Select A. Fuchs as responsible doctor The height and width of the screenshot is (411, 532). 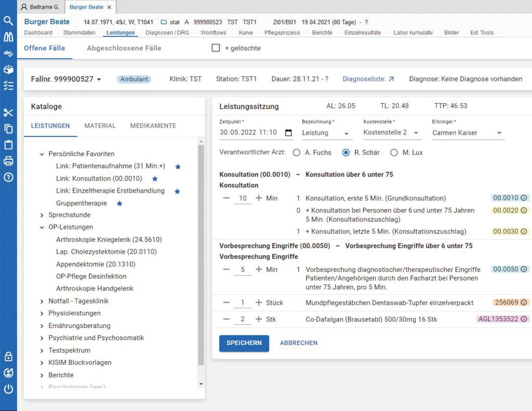tap(297, 153)
